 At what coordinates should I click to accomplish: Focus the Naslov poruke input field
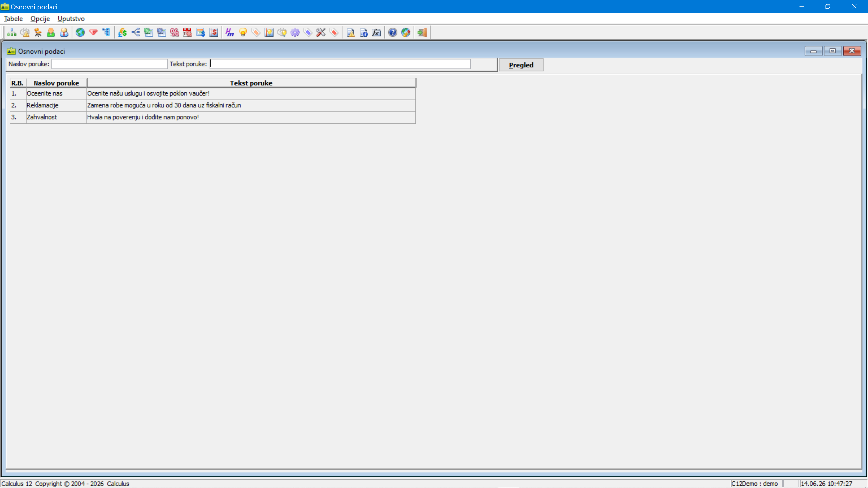[x=109, y=64]
